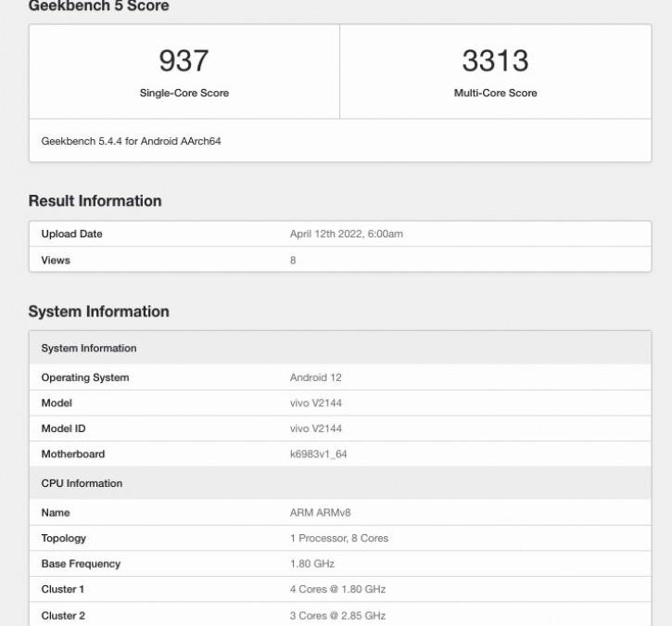Select the Android 12 value
This screenshot has height=626, width=672.
pos(316,377)
